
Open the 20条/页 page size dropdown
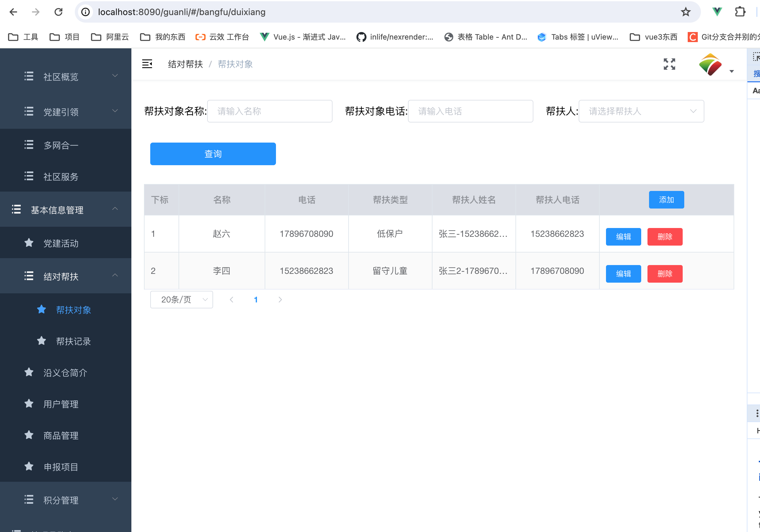pos(181,300)
